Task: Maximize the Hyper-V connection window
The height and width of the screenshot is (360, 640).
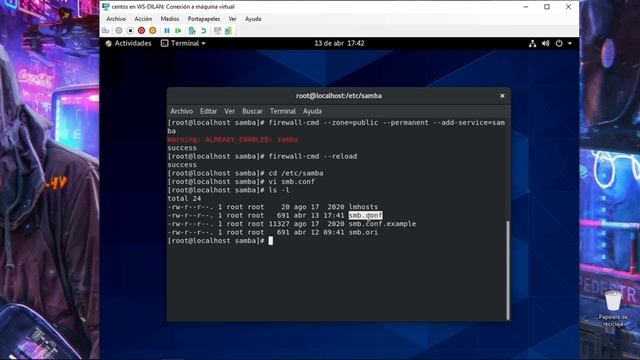Action: coord(547,7)
